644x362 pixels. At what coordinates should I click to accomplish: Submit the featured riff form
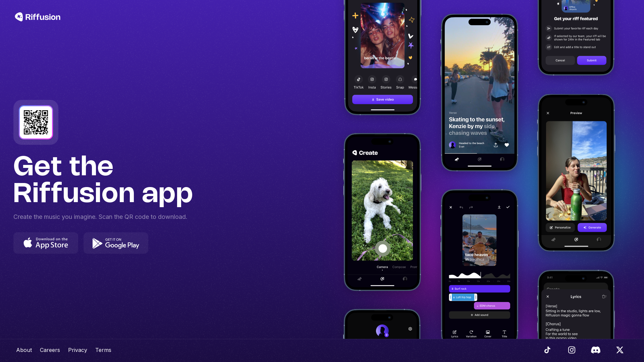[592, 60]
